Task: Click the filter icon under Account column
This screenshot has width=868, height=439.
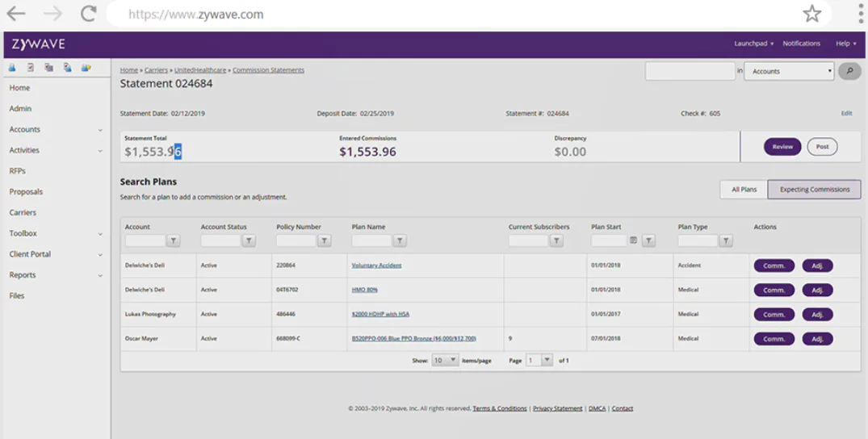Action: (x=174, y=240)
